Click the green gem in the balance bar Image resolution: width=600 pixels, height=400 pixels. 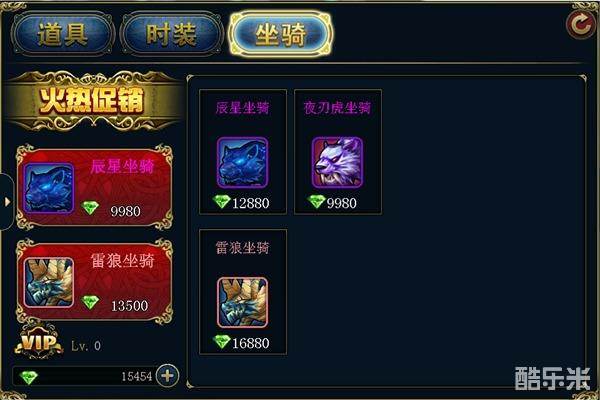(x=29, y=377)
